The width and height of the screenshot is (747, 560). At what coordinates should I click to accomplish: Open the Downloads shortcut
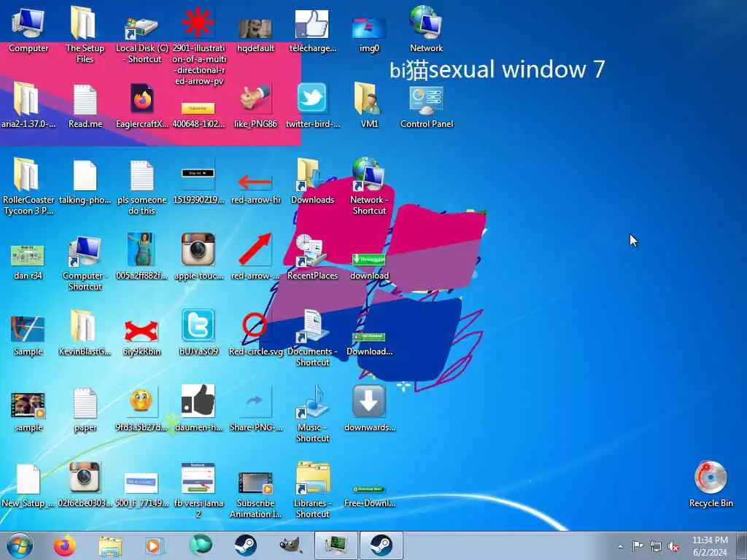point(312,181)
